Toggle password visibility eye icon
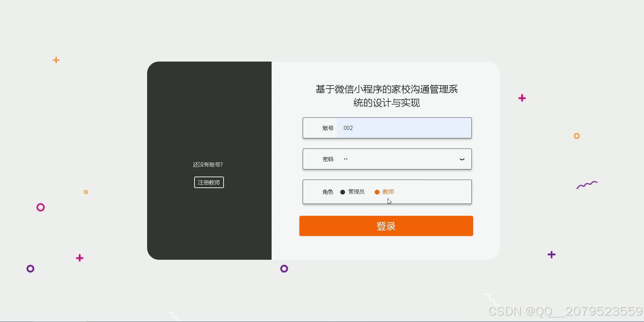The width and height of the screenshot is (644, 322). [x=462, y=159]
